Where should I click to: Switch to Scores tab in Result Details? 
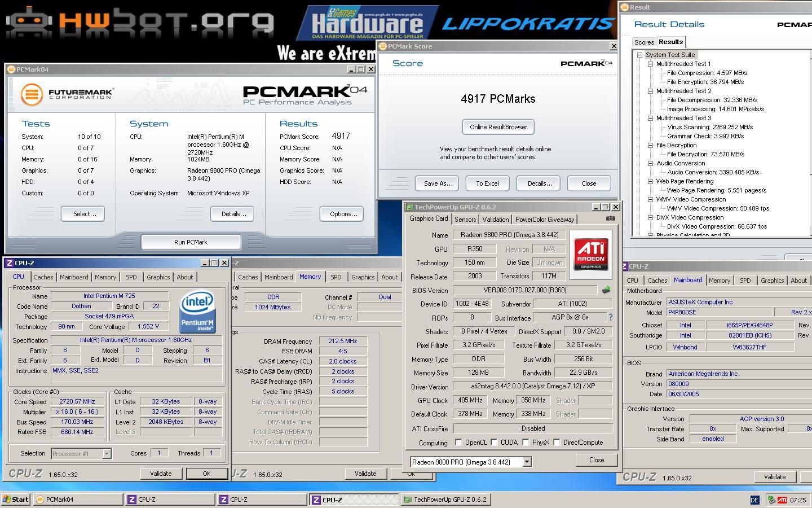[x=644, y=42]
